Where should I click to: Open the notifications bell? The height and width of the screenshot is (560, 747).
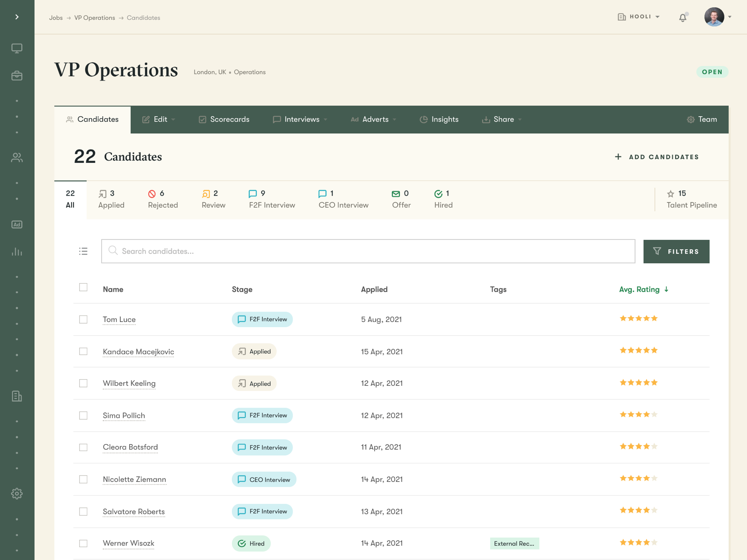683,17
